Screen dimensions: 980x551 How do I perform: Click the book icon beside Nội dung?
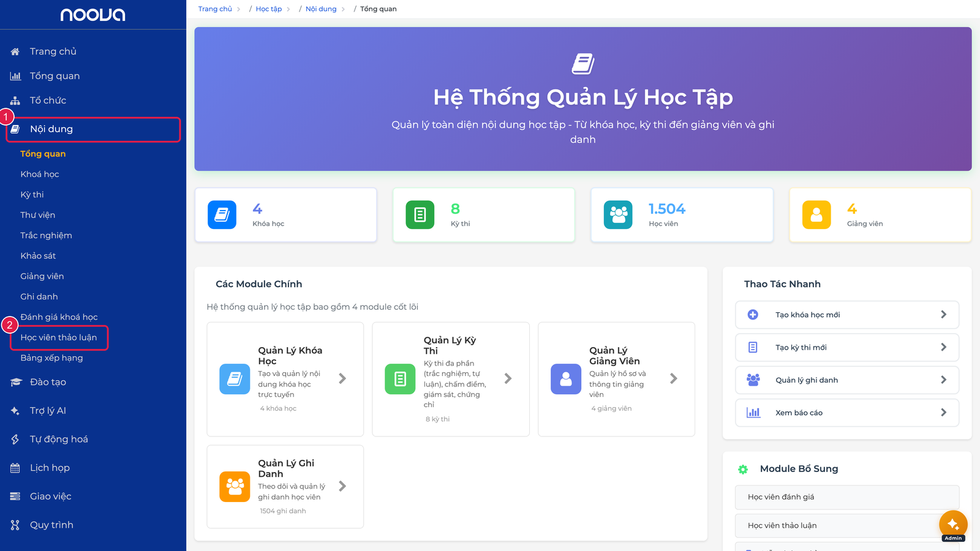[x=15, y=129]
